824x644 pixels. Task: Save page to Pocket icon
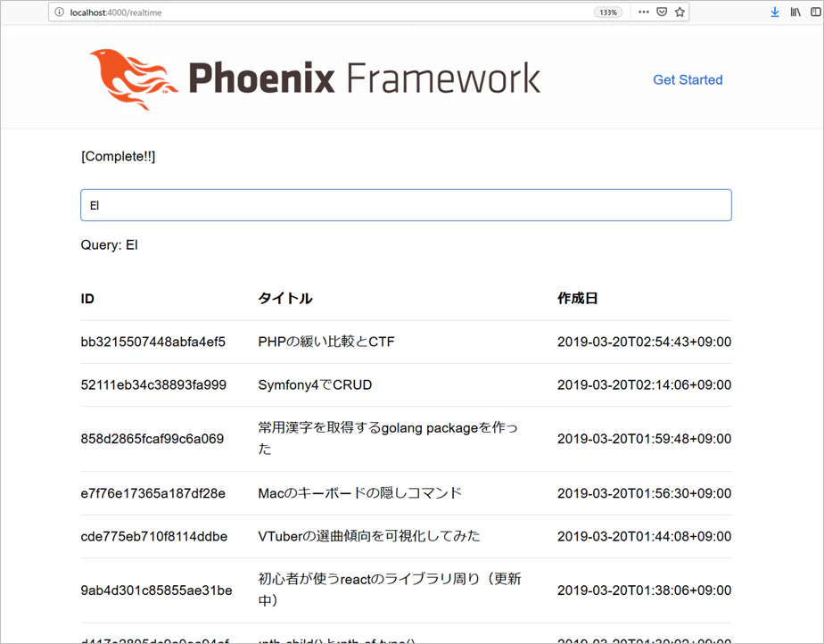pos(662,12)
